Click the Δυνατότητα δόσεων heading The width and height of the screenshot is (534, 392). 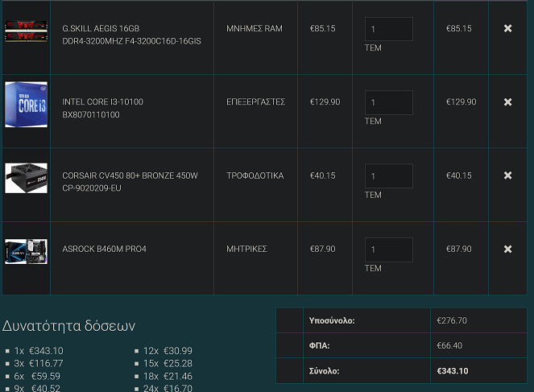68,326
